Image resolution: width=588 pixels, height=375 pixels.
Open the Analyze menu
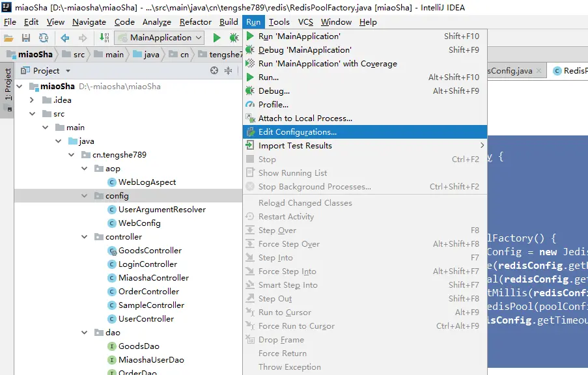[157, 22]
